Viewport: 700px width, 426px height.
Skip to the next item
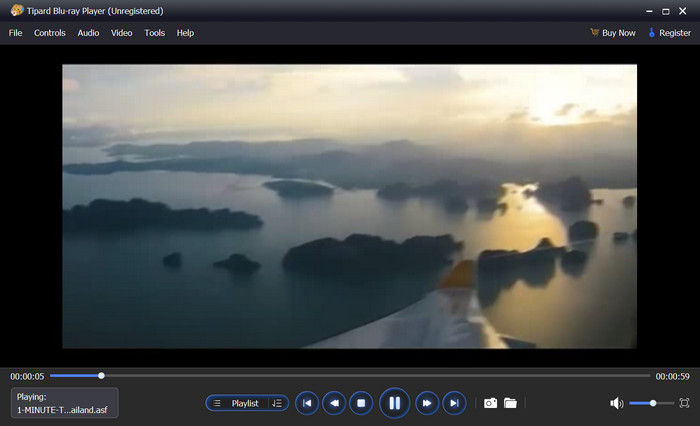click(454, 403)
